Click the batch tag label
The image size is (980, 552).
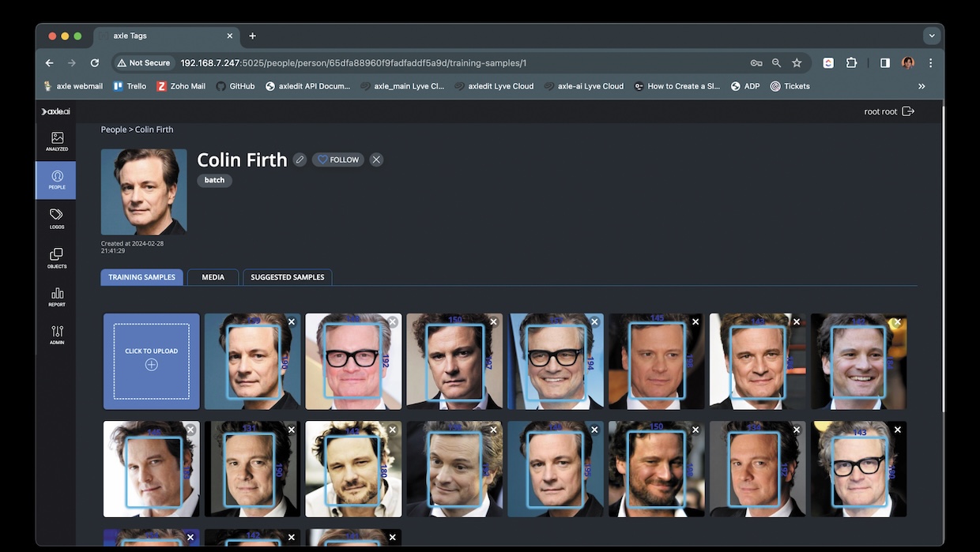pyautogui.click(x=214, y=180)
